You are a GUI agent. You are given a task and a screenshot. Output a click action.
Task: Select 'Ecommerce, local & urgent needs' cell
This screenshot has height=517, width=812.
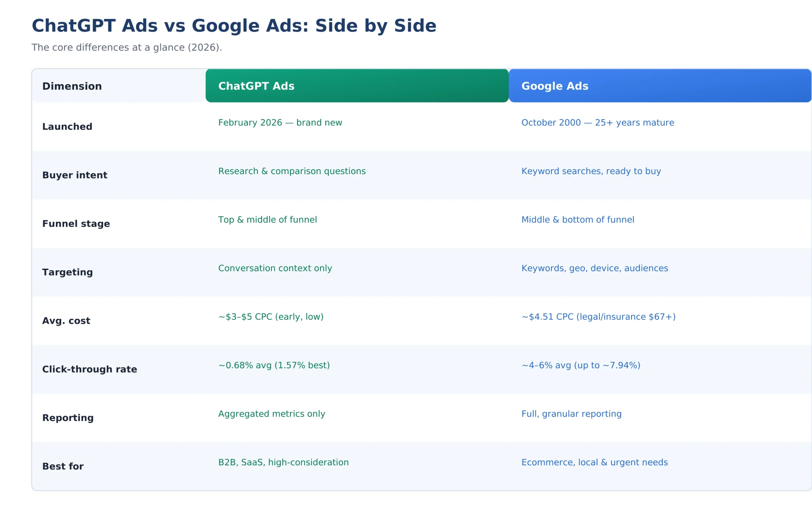point(594,463)
